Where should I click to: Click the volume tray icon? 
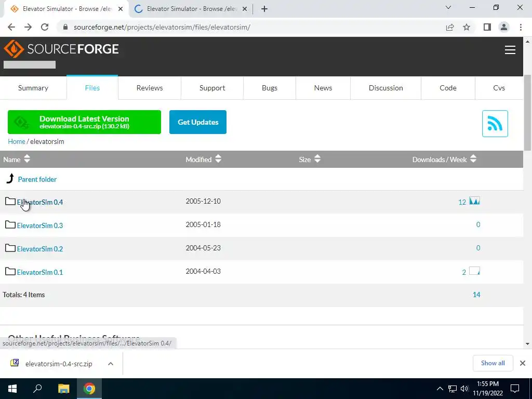tap(464, 389)
